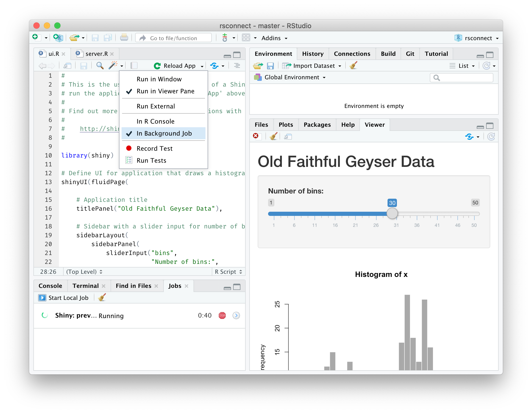Toggle Run in Viewer Pane option
The image size is (532, 413).
pos(165,91)
